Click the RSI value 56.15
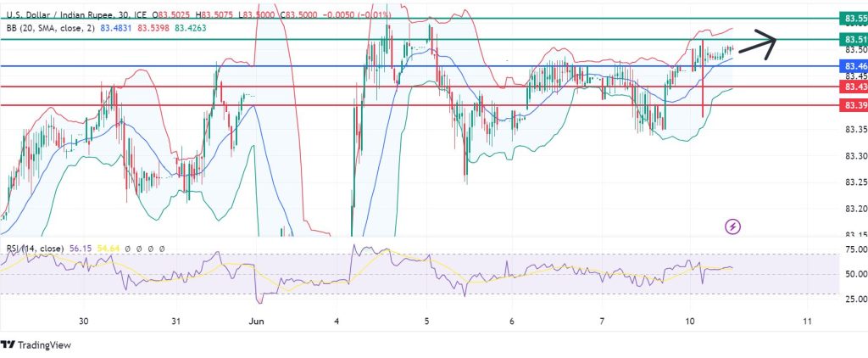The height and width of the screenshot is (358, 868). [x=81, y=249]
